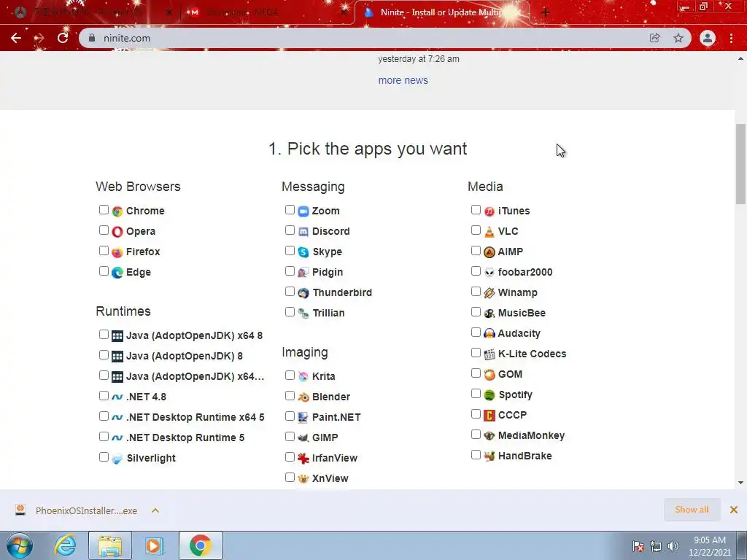Viewport: 747px width, 560px height.
Task: Click the AIMP app icon
Action: (489, 252)
